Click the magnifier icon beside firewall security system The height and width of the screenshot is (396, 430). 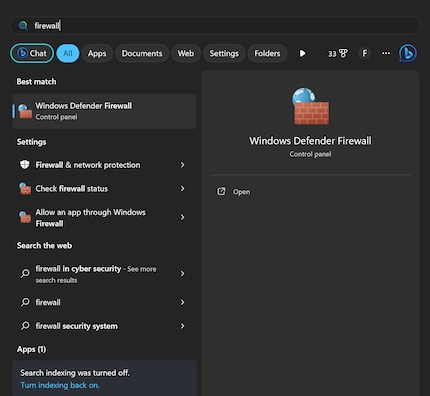click(25, 326)
